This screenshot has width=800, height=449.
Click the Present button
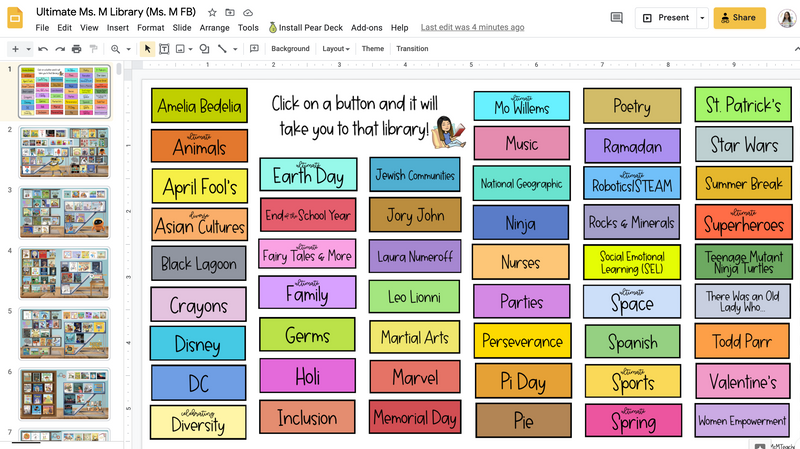pos(666,18)
